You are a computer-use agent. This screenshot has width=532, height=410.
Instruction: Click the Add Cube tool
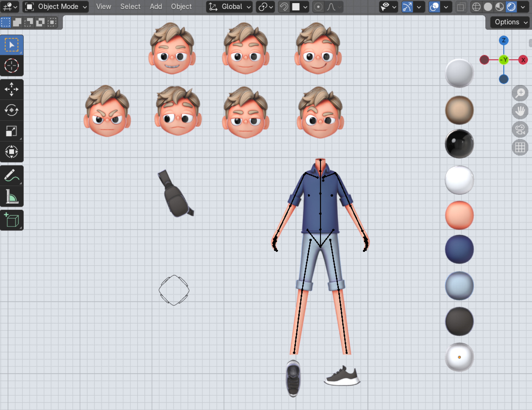click(11, 220)
